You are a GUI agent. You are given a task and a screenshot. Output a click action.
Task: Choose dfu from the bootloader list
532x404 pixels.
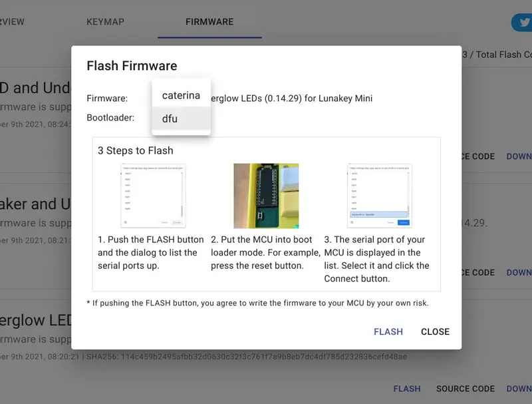[x=181, y=118]
